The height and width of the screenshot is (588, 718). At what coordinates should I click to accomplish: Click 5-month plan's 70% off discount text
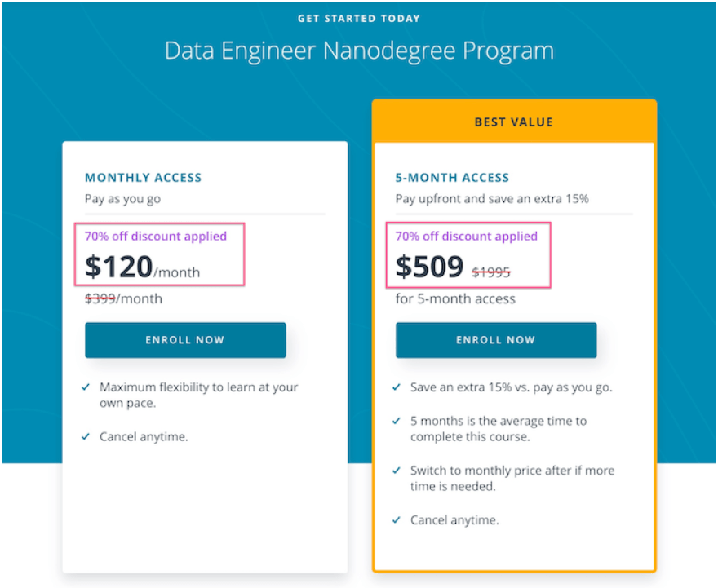[x=467, y=237]
